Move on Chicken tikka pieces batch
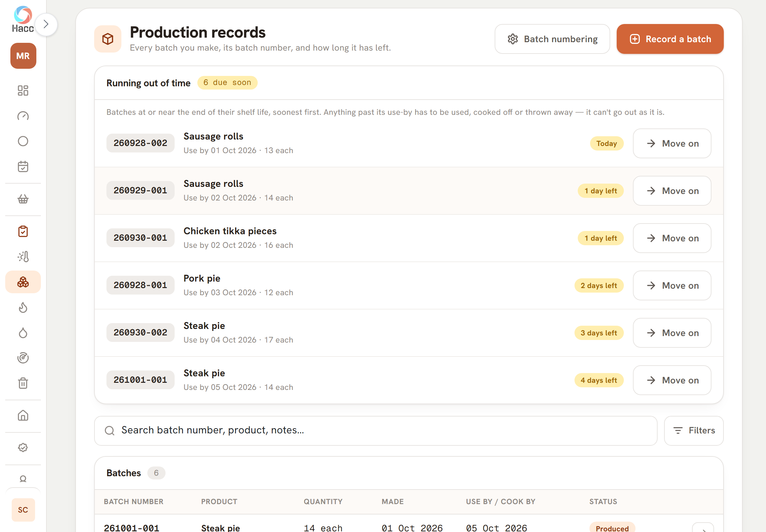Viewport: 766px width, 532px height. click(672, 238)
